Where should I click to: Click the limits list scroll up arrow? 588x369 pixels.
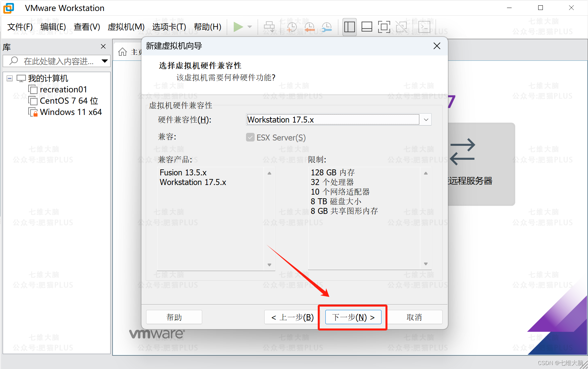click(426, 173)
